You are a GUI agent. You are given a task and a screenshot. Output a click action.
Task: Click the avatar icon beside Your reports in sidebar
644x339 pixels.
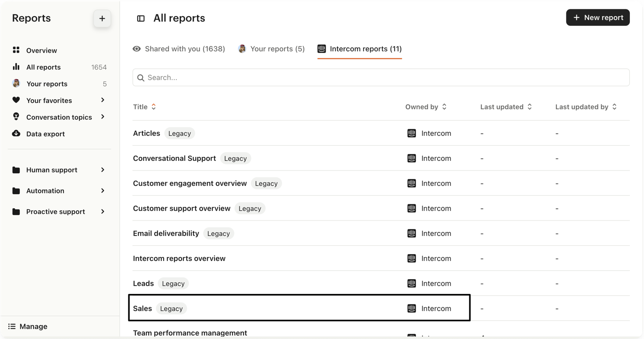click(16, 83)
